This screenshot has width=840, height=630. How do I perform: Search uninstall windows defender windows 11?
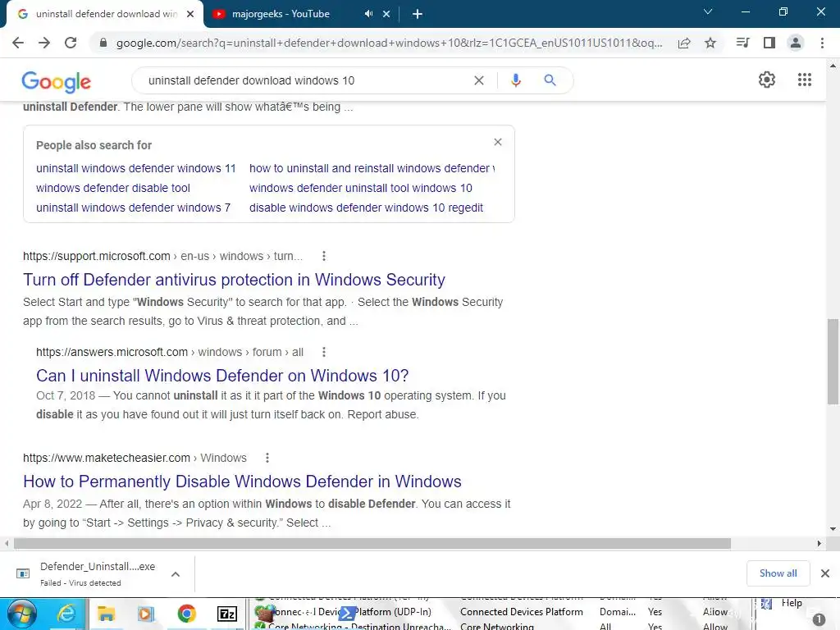[135, 168]
